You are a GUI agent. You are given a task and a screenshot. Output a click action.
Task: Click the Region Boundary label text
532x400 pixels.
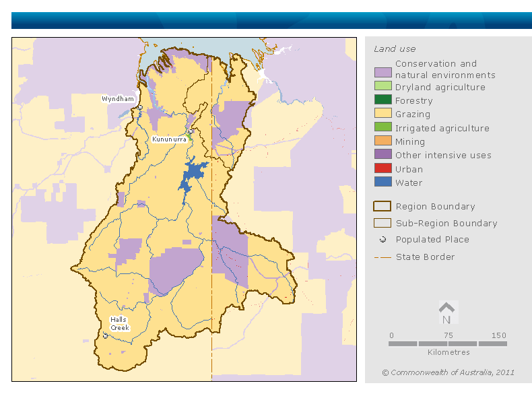click(435, 207)
